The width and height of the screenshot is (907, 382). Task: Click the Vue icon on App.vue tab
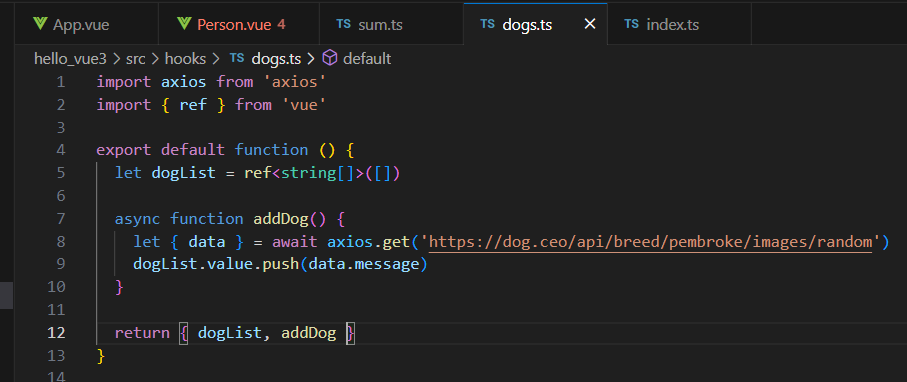tap(40, 24)
